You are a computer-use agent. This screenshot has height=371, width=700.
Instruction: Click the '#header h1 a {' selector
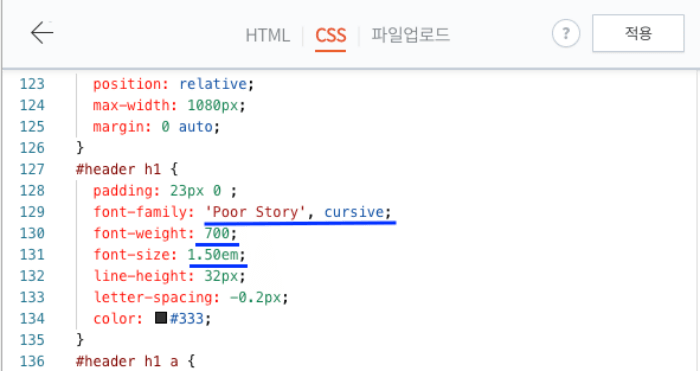[x=135, y=361]
